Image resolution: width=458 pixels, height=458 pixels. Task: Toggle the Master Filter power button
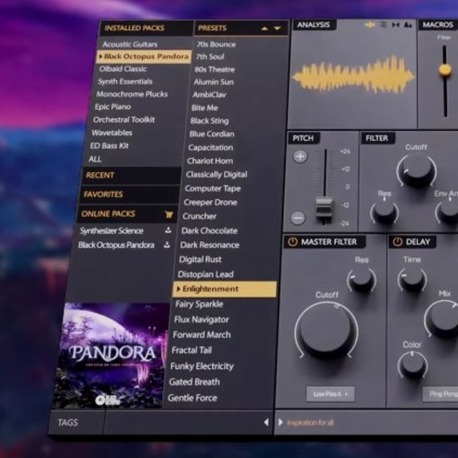(293, 242)
